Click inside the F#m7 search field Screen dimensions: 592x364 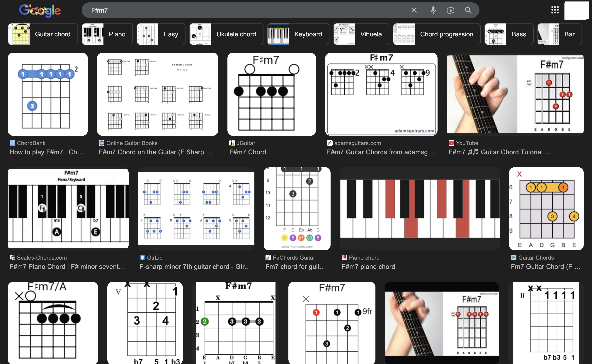pos(241,10)
